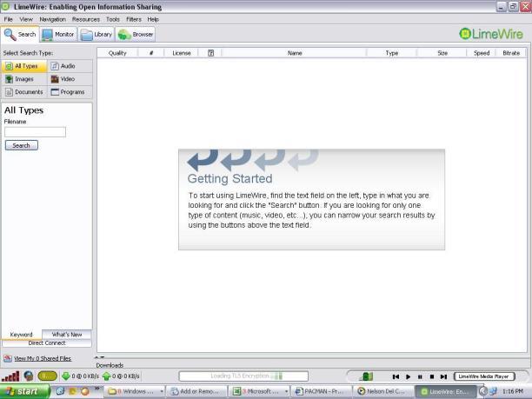Click the shared files icon beside the link
This screenshot has width=532, height=399.
(8, 358)
